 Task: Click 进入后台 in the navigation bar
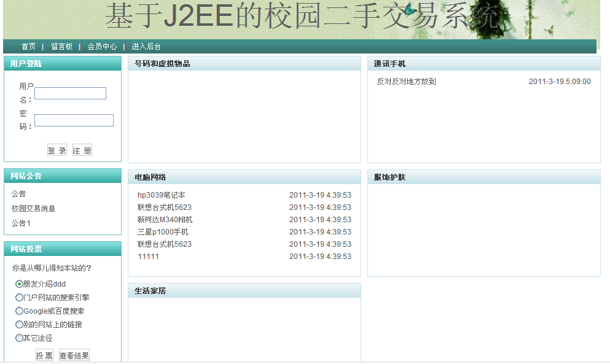click(x=146, y=47)
